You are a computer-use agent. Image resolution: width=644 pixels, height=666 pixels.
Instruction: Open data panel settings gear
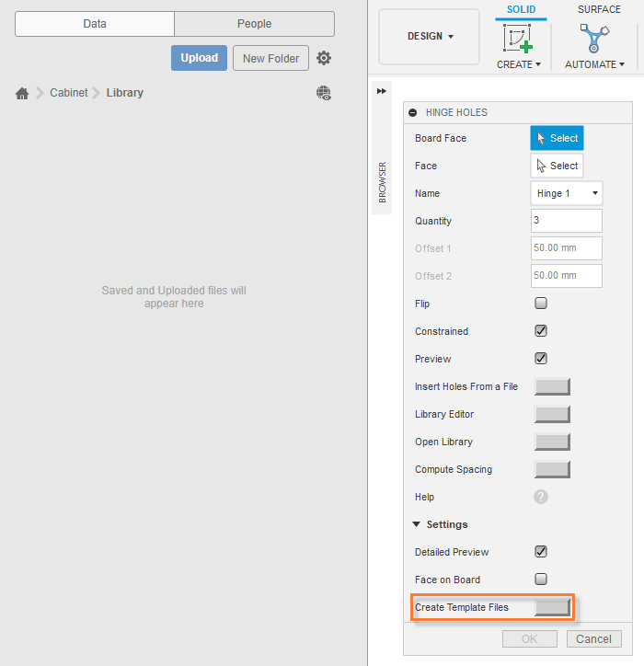click(324, 58)
